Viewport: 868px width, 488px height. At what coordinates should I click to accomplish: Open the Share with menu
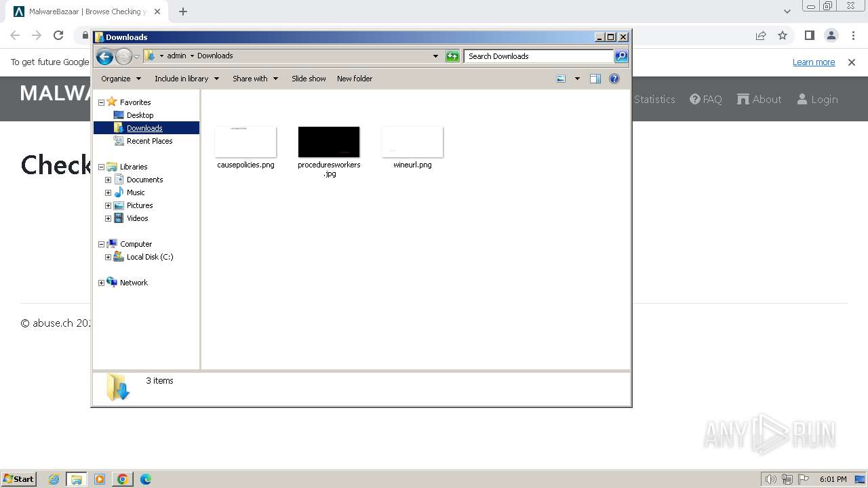click(x=255, y=79)
